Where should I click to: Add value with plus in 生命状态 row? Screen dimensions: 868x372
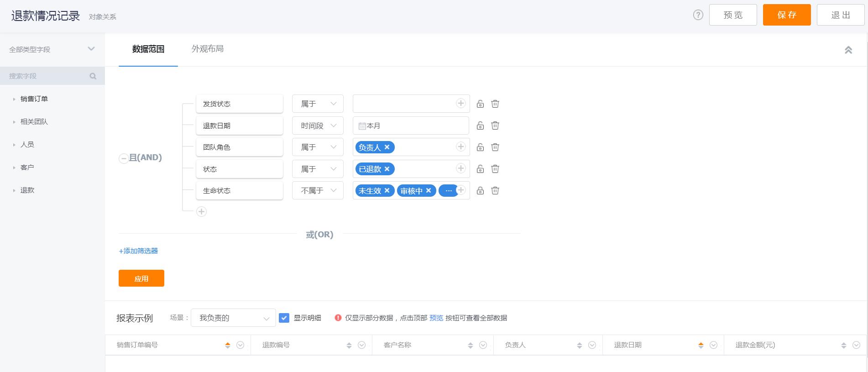[460, 190]
